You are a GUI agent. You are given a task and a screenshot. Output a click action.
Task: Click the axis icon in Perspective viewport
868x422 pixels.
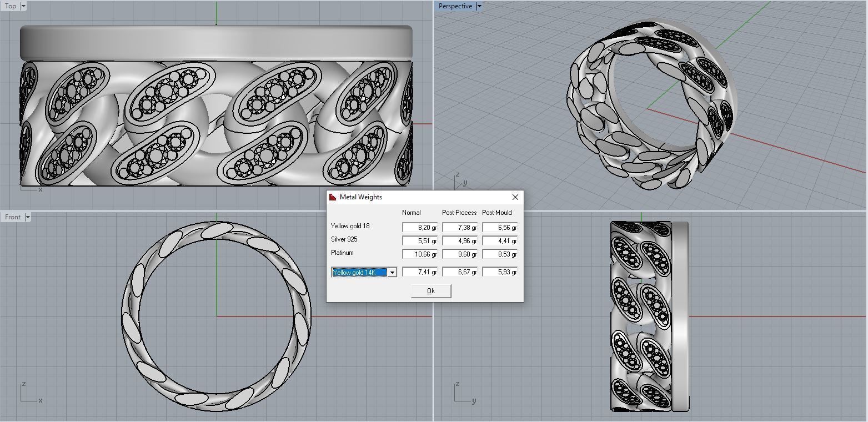click(460, 181)
